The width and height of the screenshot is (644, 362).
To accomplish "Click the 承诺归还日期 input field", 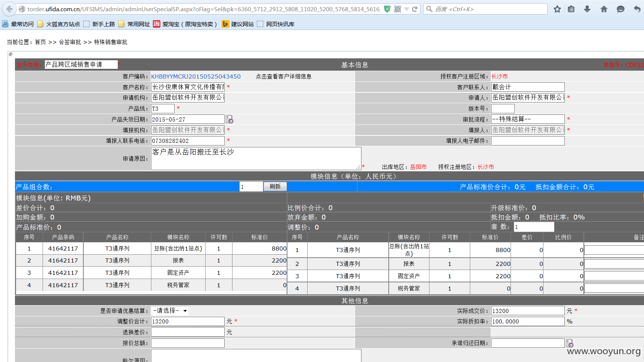I will click(x=528, y=343).
